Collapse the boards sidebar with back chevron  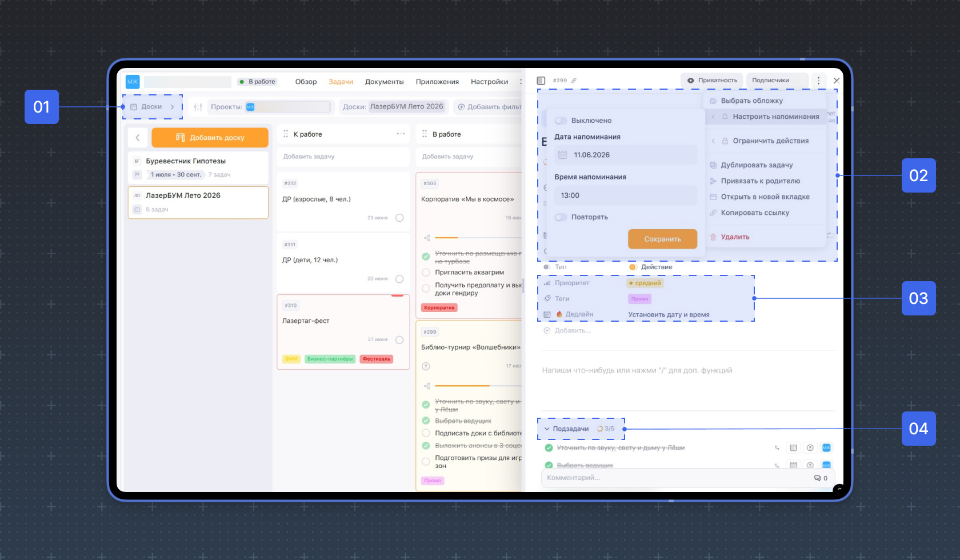coord(138,138)
